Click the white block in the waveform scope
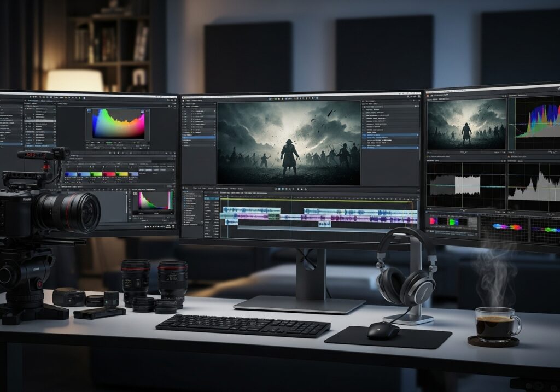 tap(467, 185)
